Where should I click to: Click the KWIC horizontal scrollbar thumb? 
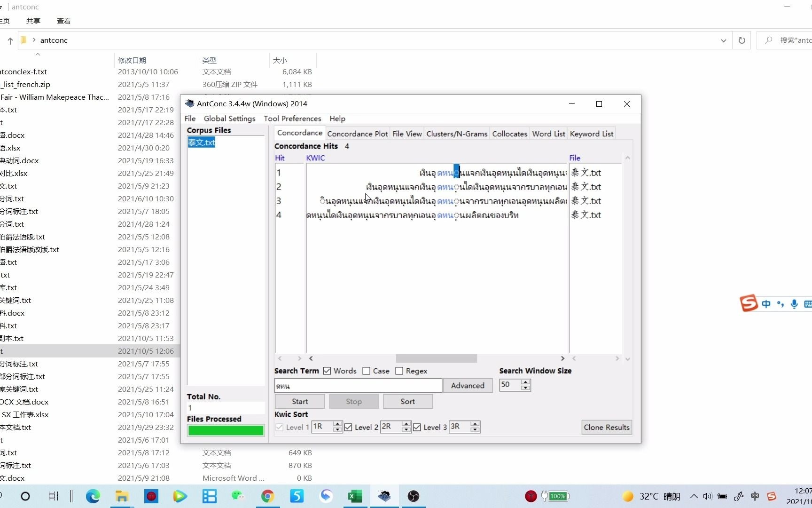pyautogui.click(x=436, y=358)
